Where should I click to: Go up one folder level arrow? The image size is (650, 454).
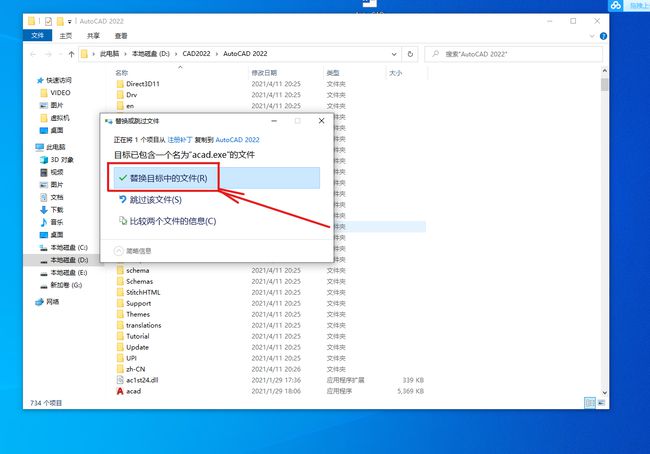point(71,54)
